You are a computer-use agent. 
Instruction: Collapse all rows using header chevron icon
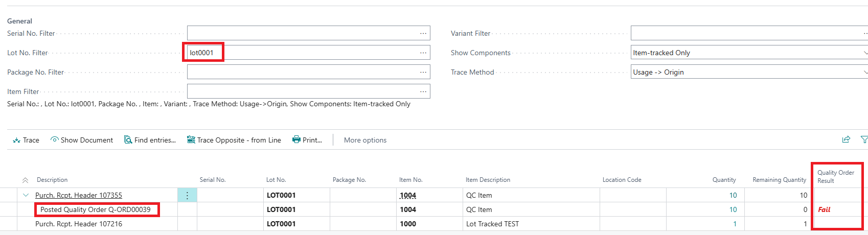pyautogui.click(x=25, y=180)
